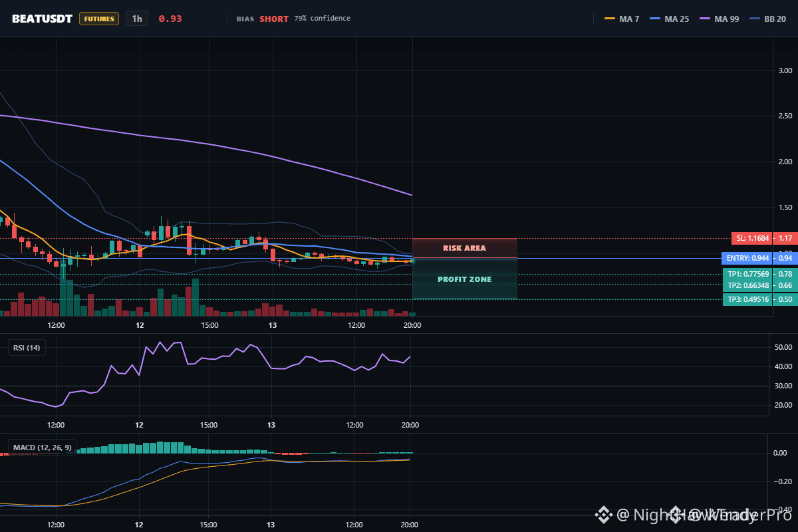Click the SL: 1.1684 price label

click(x=751, y=238)
